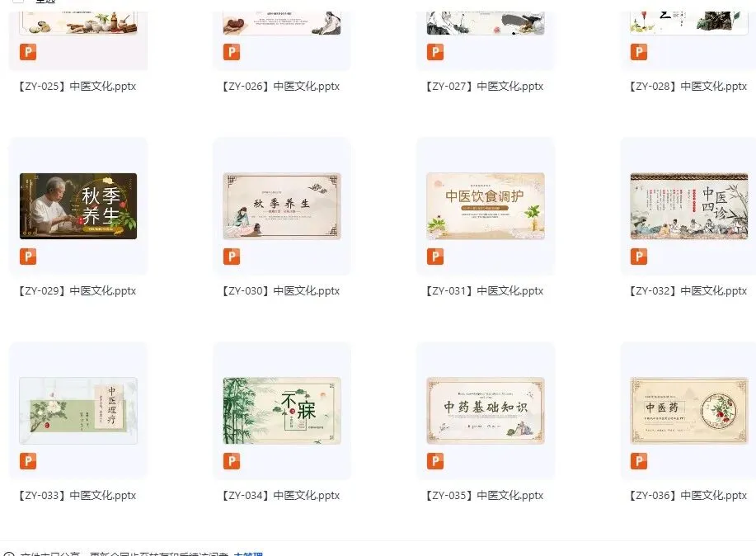Click the blue manage link at bottom

coord(248,554)
